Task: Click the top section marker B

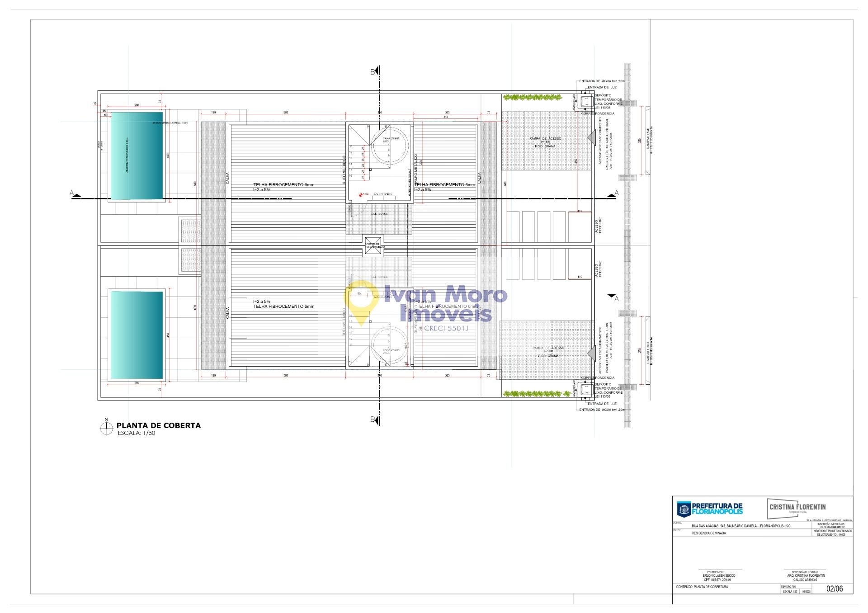Action: 375,71
